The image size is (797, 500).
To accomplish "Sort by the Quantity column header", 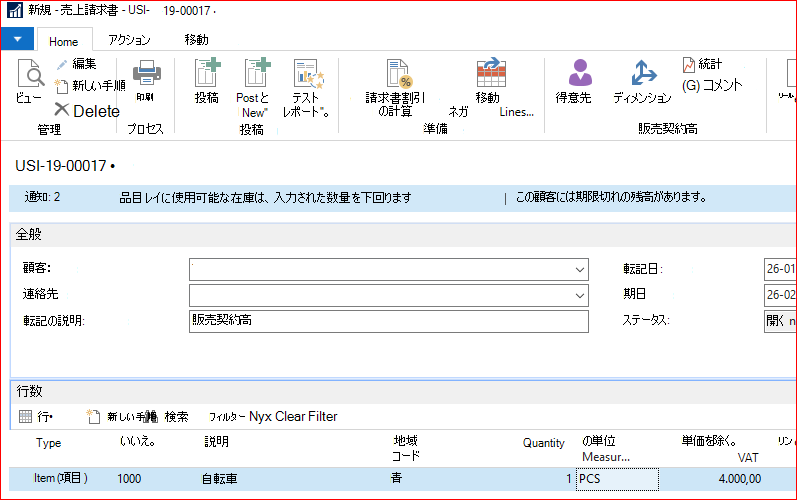I will coord(543,443).
